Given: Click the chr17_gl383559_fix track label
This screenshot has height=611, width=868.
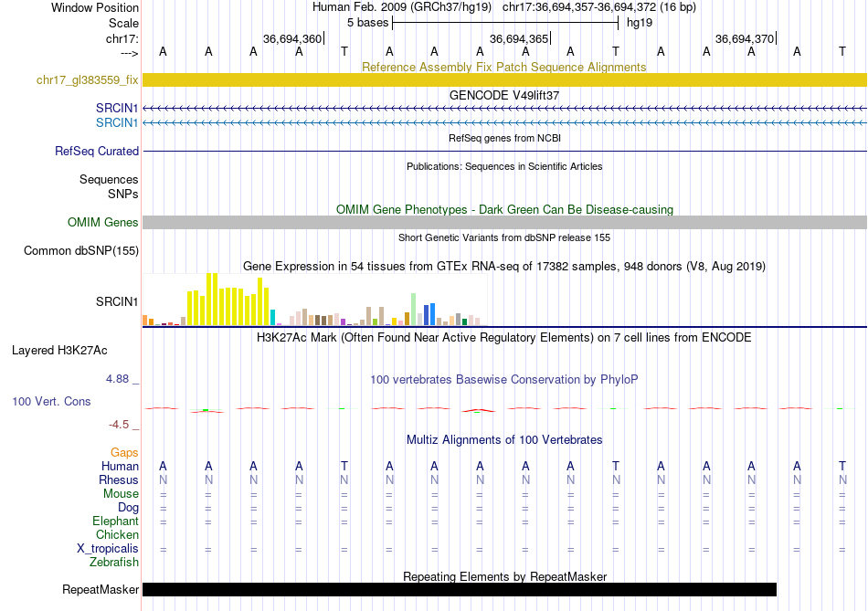Looking at the screenshot, I should click(87, 79).
